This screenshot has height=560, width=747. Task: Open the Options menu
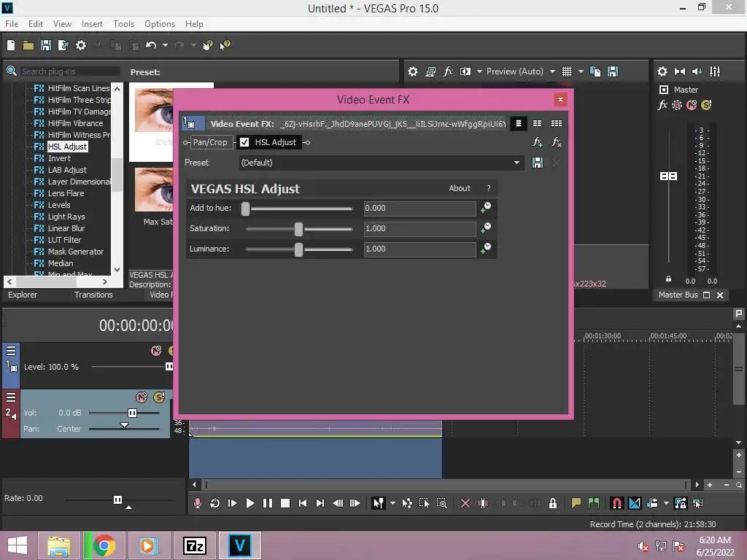tap(160, 24)
